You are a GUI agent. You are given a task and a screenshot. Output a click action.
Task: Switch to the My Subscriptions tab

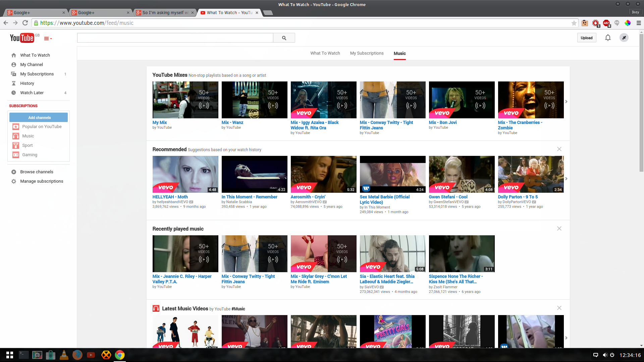(367, 53)
